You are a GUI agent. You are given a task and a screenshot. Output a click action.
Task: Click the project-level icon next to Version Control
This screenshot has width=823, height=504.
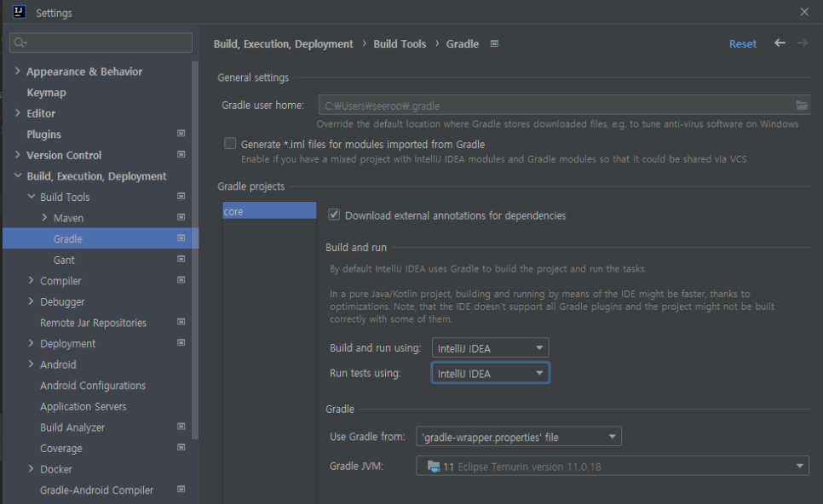coord(181,154)
